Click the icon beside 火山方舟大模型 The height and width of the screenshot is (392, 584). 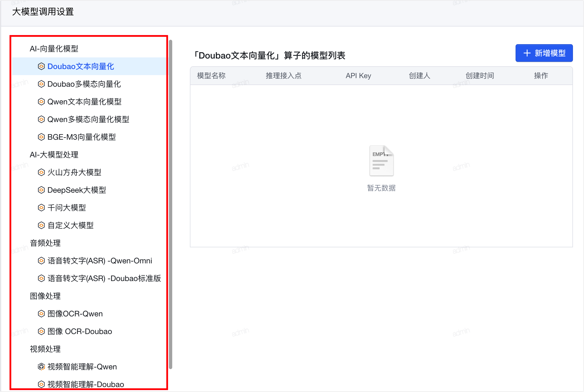click(41, 172)
